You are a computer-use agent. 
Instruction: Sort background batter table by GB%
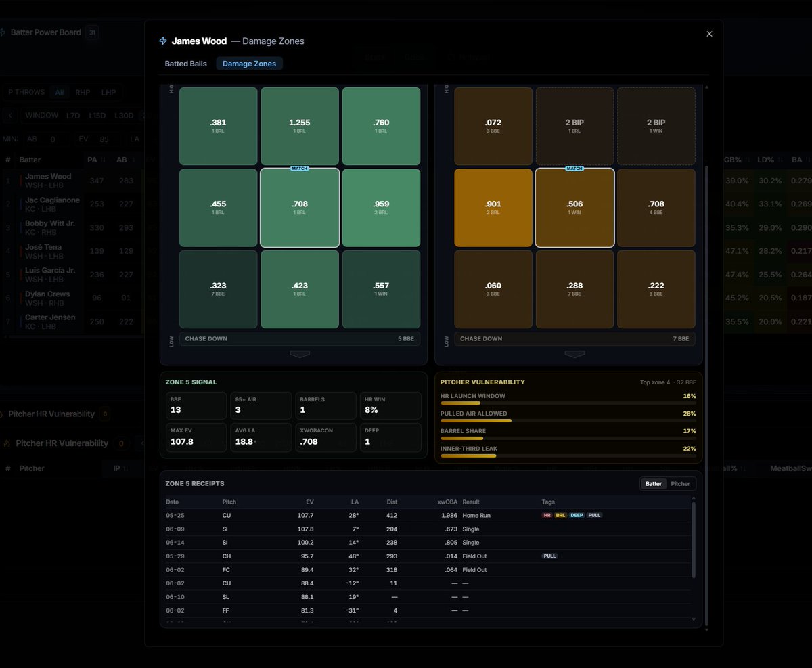(x=736, y=160)
